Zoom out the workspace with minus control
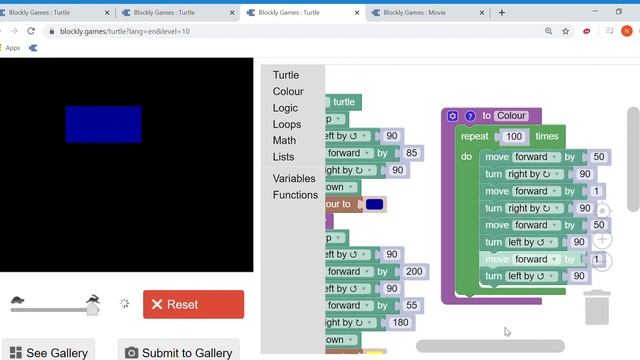Image resolution: width=640 pixels, height=360 pixels. [603, 261]
